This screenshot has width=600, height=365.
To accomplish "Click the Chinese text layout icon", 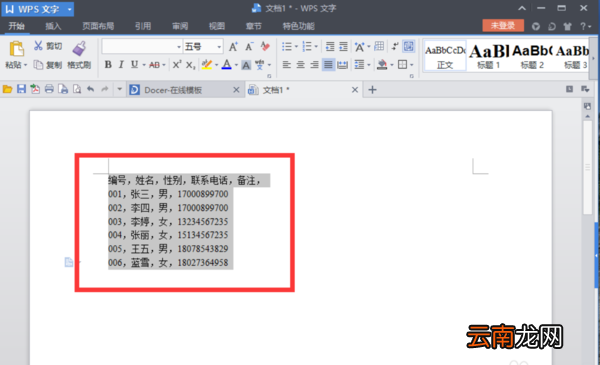I will (x=359, y=47).
